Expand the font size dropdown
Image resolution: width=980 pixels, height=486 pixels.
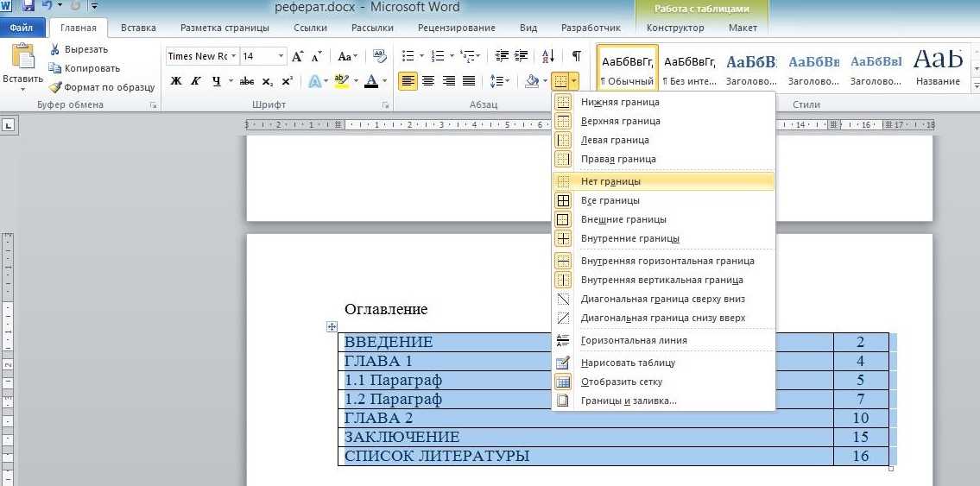[x=281, y=56]
